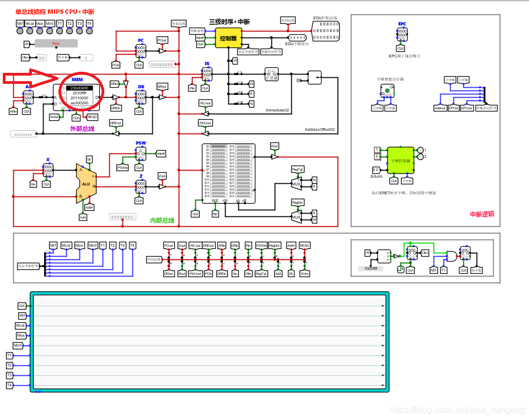Screen dimensions: 529x420
Task: Select the buffer controlled by DREout
Action: click(x=116, y=134)
